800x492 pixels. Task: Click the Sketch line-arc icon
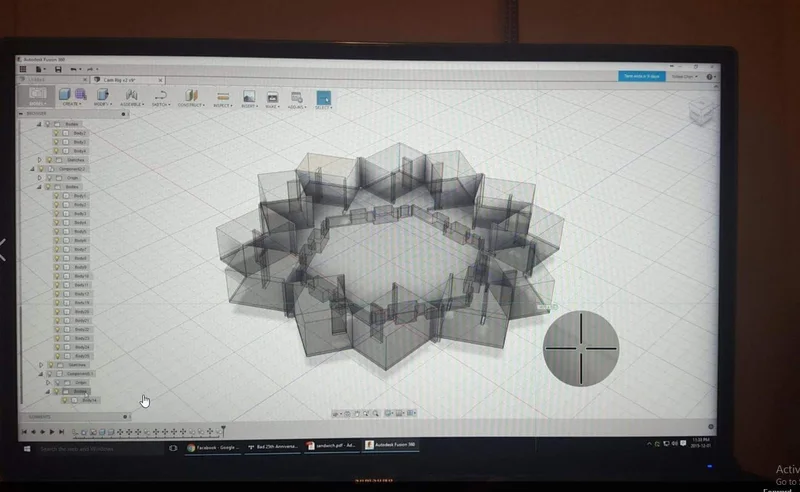click(x=161, y=95)
